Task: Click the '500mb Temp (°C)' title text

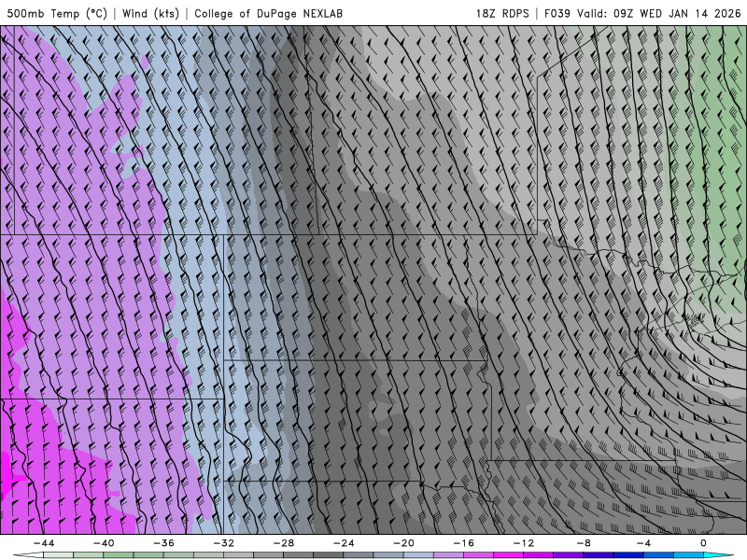Action: [57, 13]
